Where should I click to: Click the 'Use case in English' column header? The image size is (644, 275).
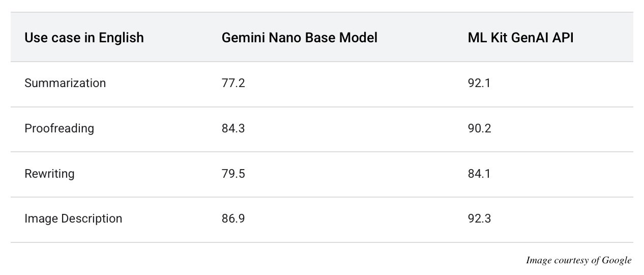point(84,38)
